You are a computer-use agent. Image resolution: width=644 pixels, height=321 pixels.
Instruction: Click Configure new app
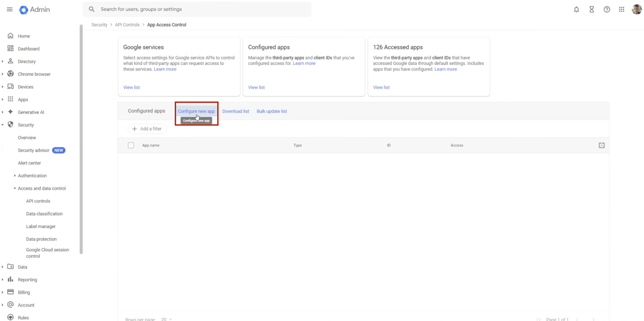196,111
